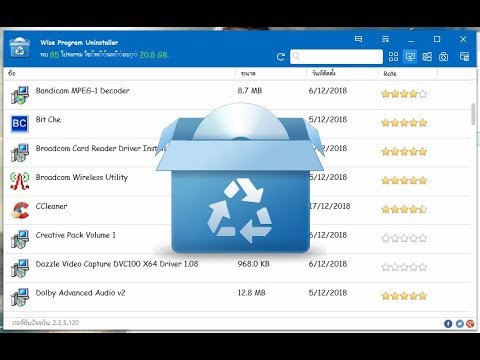Image resolution: width=480 pixels, height=360 pixels.
Task: Close the Wise Program Uninstaller window
Action: pyautogui.click(x=463, y=39)
